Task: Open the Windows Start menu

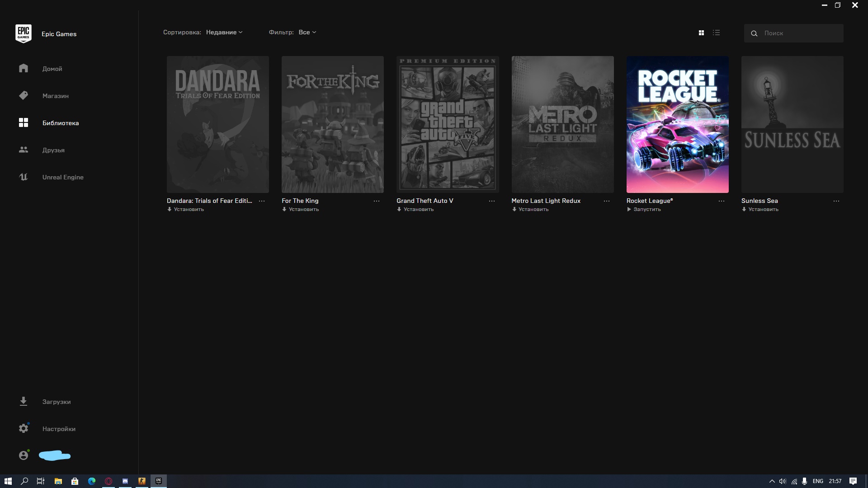Action: pyautogui.click(x=8, y=481)
